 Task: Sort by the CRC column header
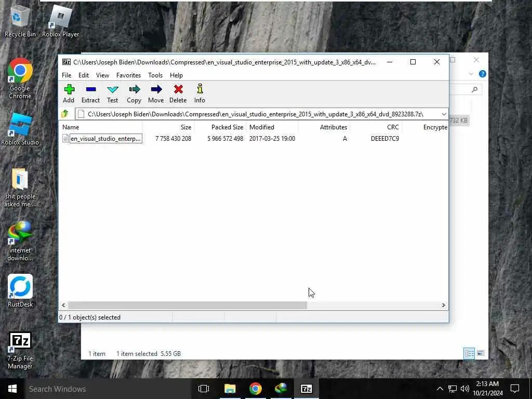[x=376, y=127]
